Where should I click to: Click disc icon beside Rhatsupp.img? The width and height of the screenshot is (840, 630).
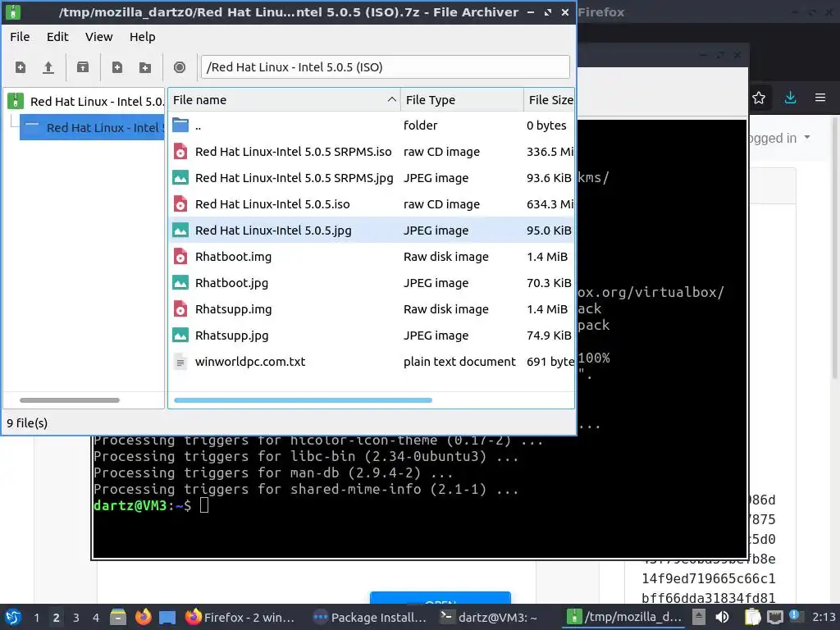coord(180,309)
